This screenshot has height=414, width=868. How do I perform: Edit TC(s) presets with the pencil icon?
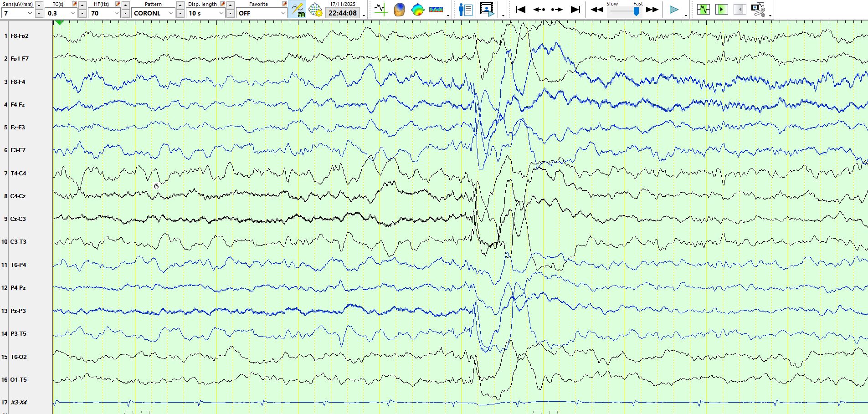click(75, 4)
